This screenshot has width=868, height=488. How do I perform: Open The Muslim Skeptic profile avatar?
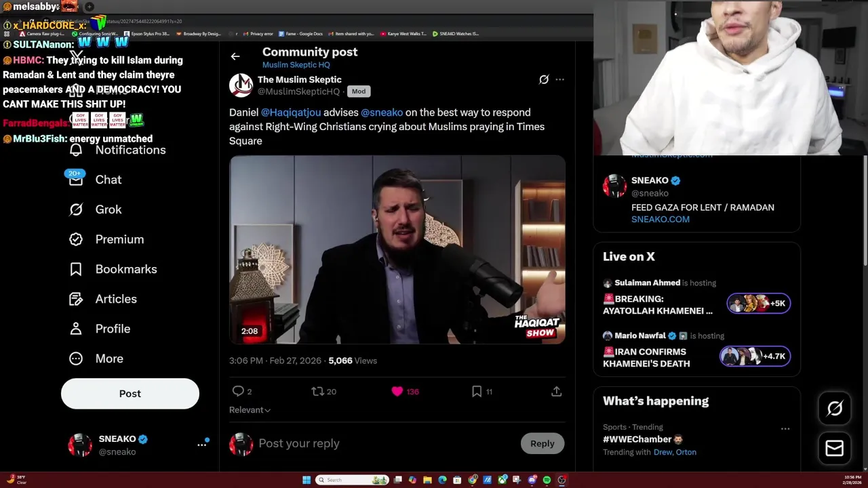[x=241, y=85]
